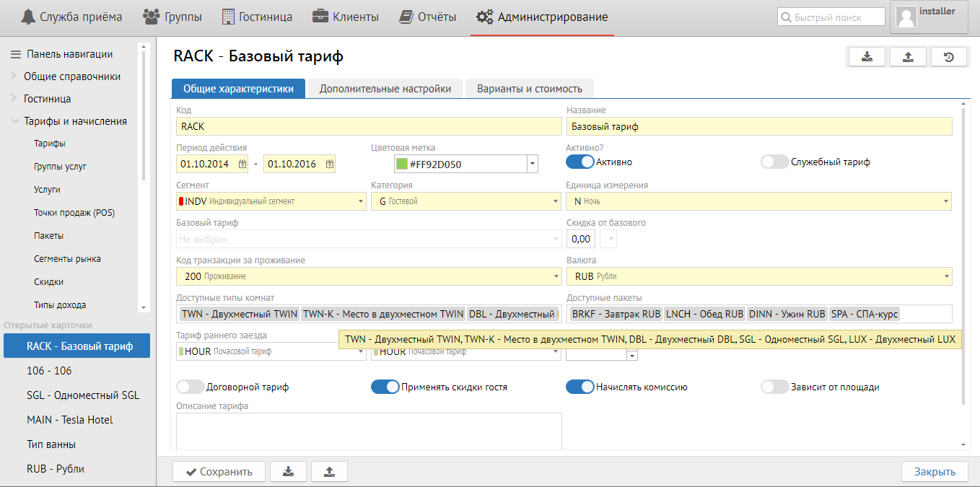Click the history revert icon
980x487 pixels.
click(949, 58)
